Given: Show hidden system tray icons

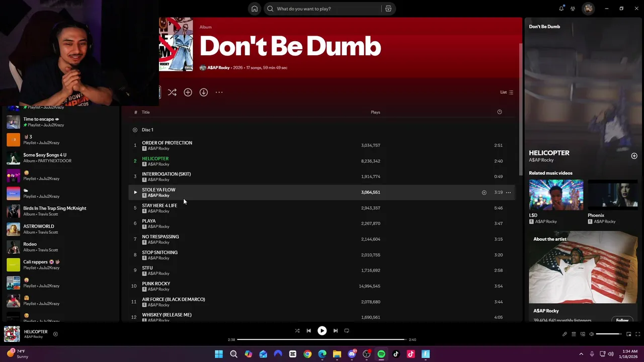Looking at the screenshot, I should coord(581,354).
